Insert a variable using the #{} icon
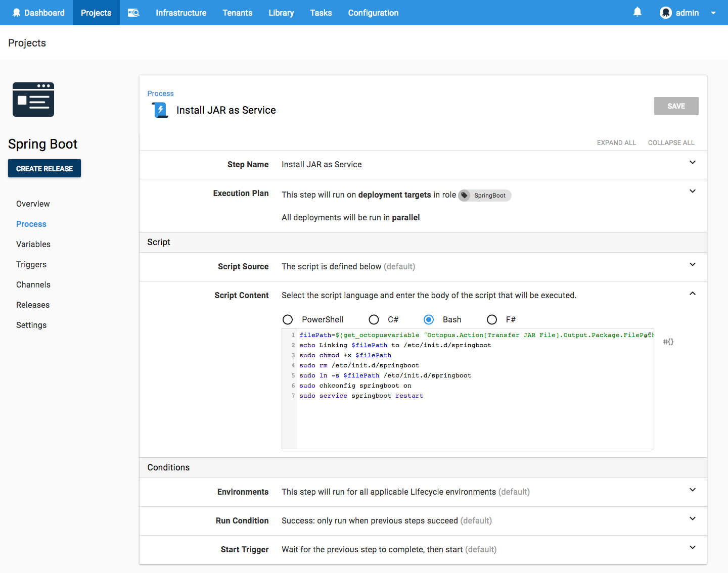728x573 pixels. coord(668,342)
